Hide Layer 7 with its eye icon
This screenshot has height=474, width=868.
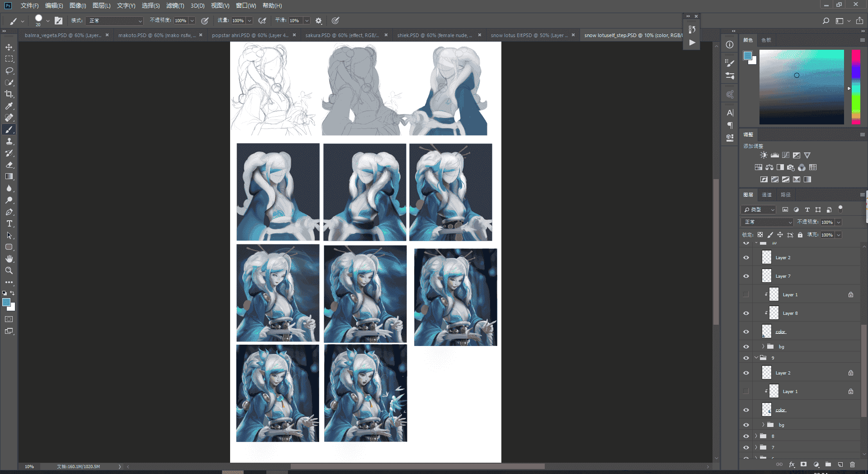point(746,276)
